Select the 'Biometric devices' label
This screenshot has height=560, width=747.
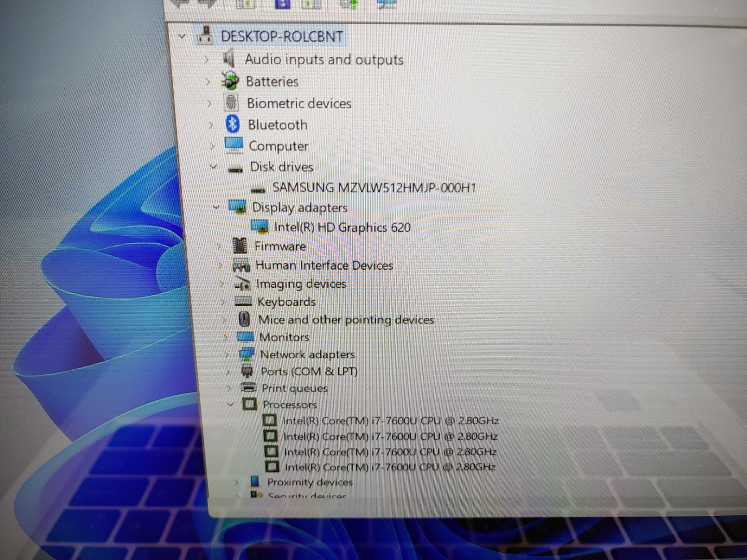[299, 103]
